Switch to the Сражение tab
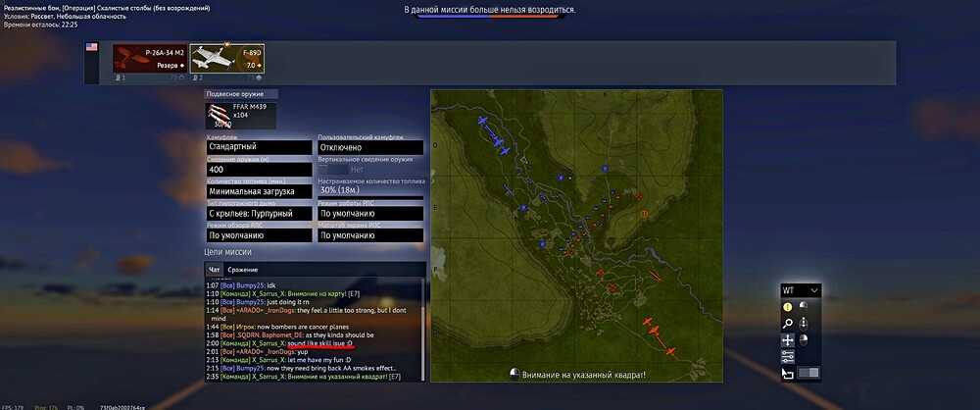 [242, 270]
